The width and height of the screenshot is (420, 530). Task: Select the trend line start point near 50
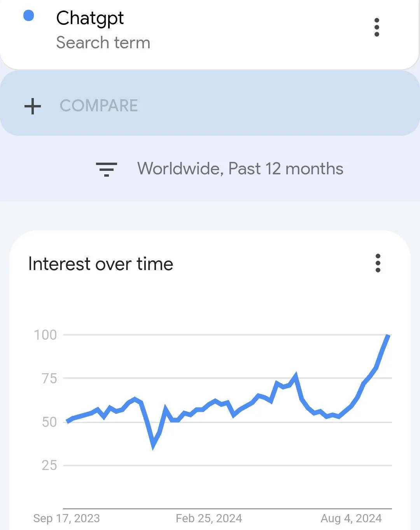[67, 421]
